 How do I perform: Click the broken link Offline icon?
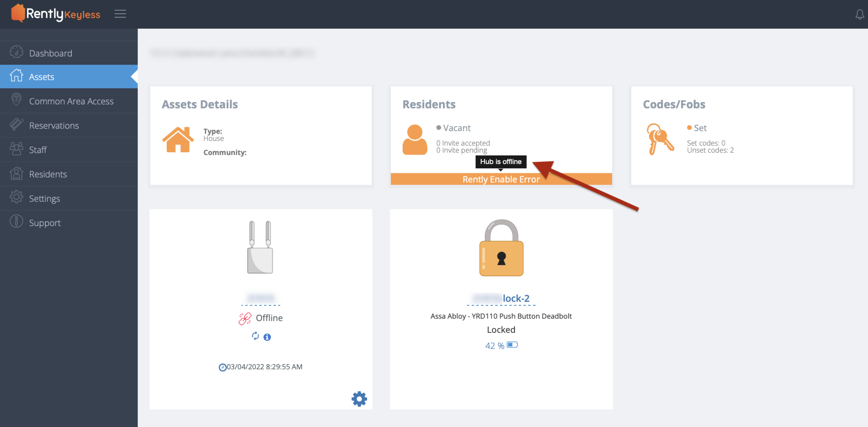tap(245, 318)
